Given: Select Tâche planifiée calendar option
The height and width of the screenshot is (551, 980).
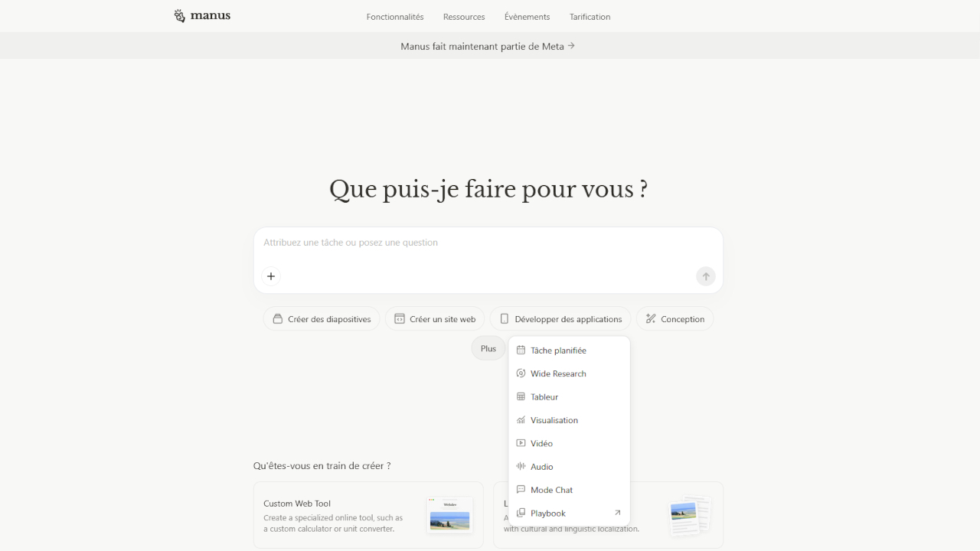Looking at the screenshot, I should tap(558, 350).
